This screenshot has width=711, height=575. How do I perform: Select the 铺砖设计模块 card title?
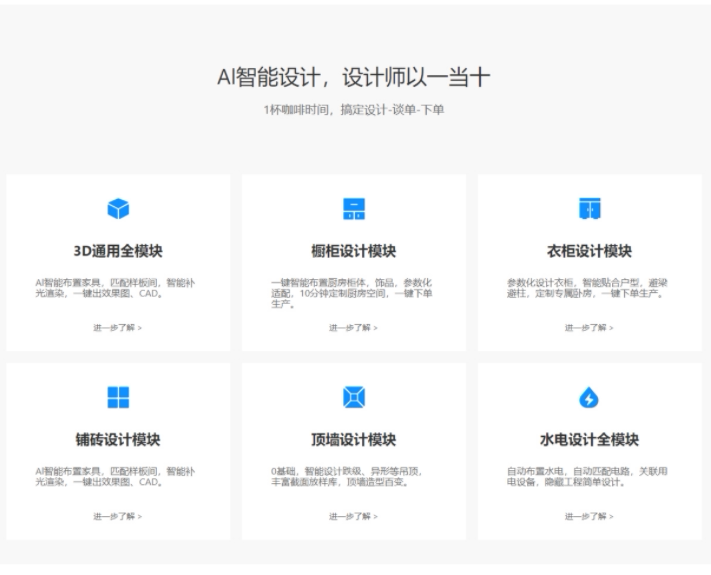pyautogui.click(x=118, y=439)
